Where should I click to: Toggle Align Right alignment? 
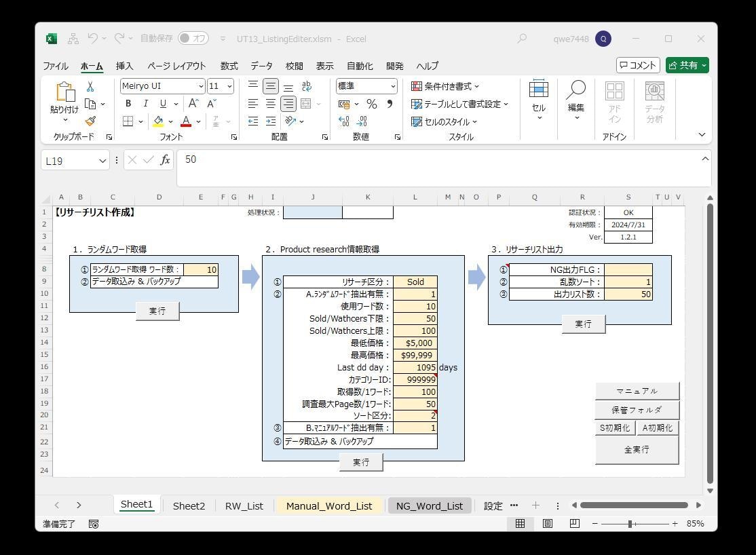(x=288, y=103)
